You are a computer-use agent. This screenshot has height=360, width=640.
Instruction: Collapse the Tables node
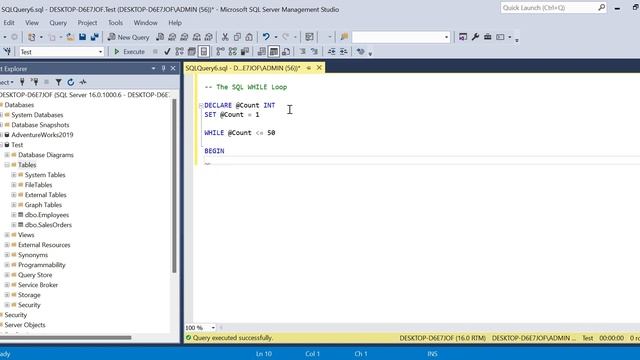tap(7, 165)
